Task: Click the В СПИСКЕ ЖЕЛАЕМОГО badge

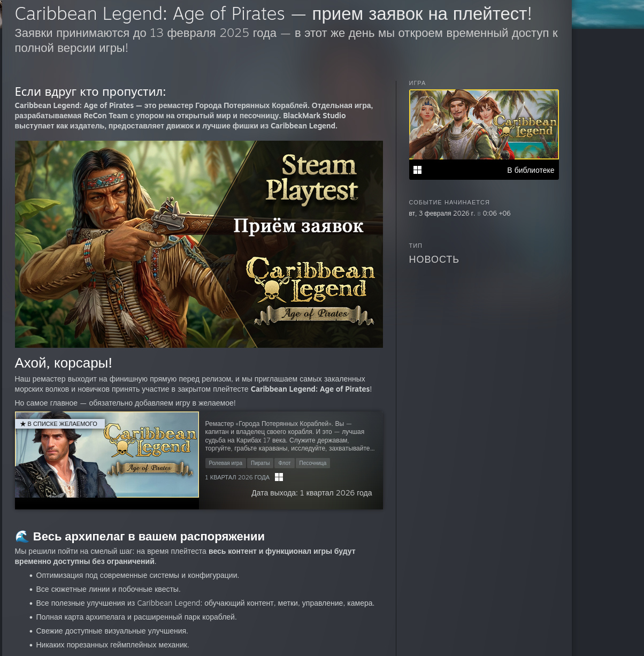Action: [x=60, y=424]
